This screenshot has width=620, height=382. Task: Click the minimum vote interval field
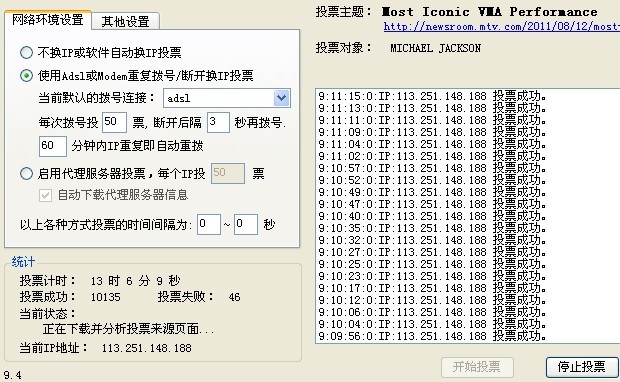tap(209, 225)
